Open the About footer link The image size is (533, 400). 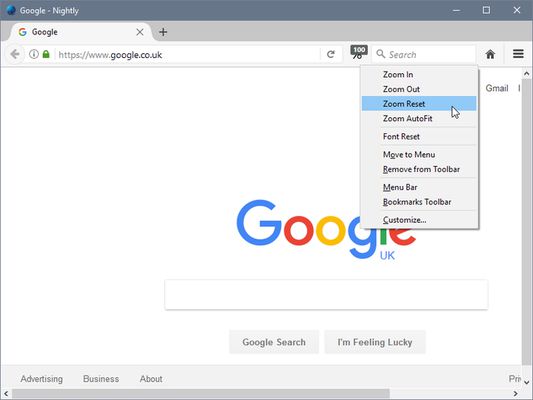pos(151,379)
